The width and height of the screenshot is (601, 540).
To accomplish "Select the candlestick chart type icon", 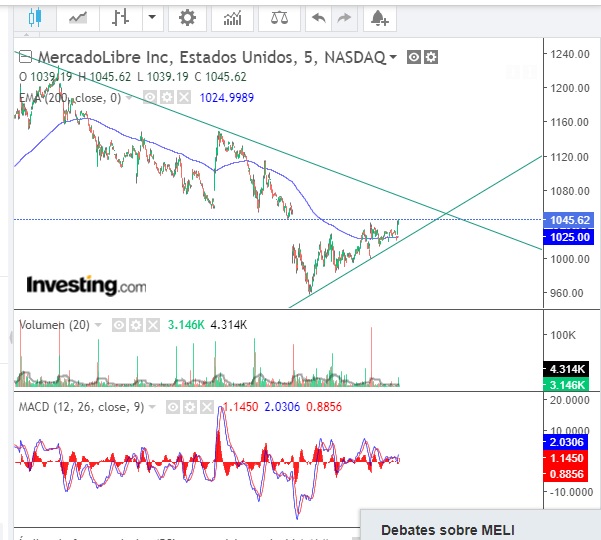I will (x=35, y=18).
